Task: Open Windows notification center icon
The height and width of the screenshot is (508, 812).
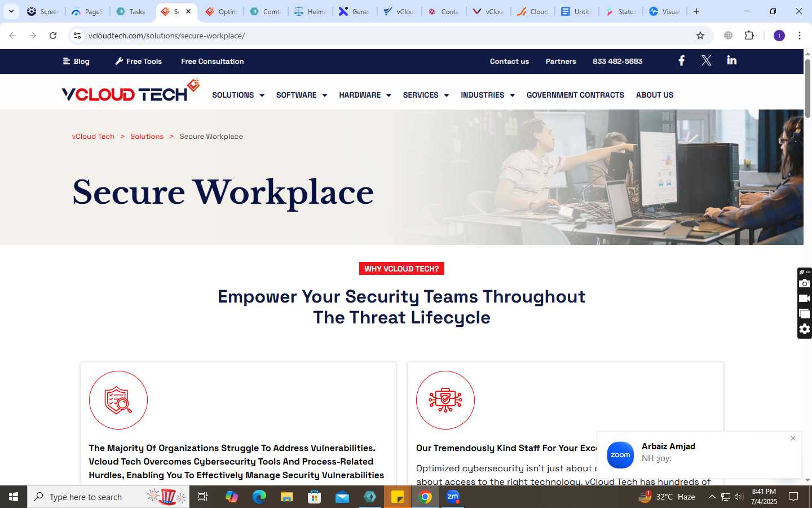Action: [x=793, y=497]
